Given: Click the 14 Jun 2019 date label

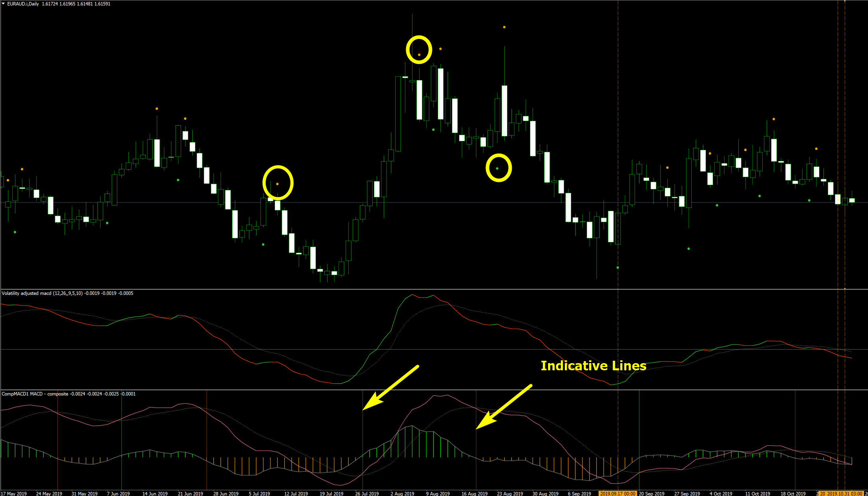Looking at the screenshot, I should tap(155, 494).
